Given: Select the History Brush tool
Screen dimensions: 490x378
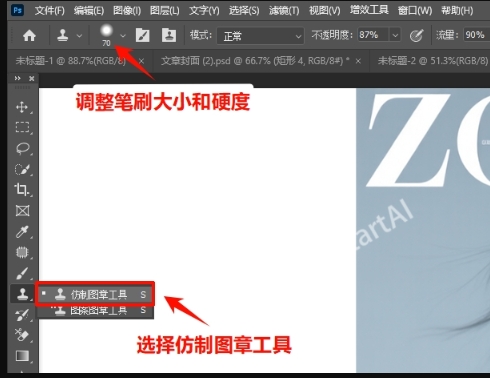Looking at the screenshot, I should [22, 315].
